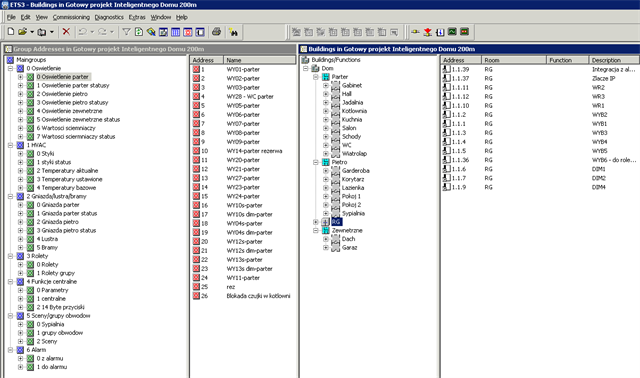Viewport: 640px width, 378px height.
Task: Click the Description column header
Action: coord(614,60)
